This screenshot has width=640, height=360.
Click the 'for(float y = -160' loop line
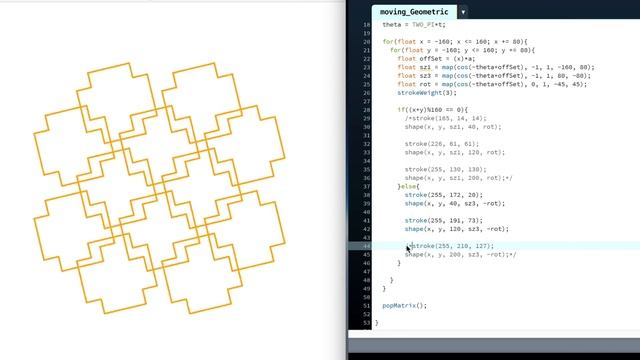[462, 50]
